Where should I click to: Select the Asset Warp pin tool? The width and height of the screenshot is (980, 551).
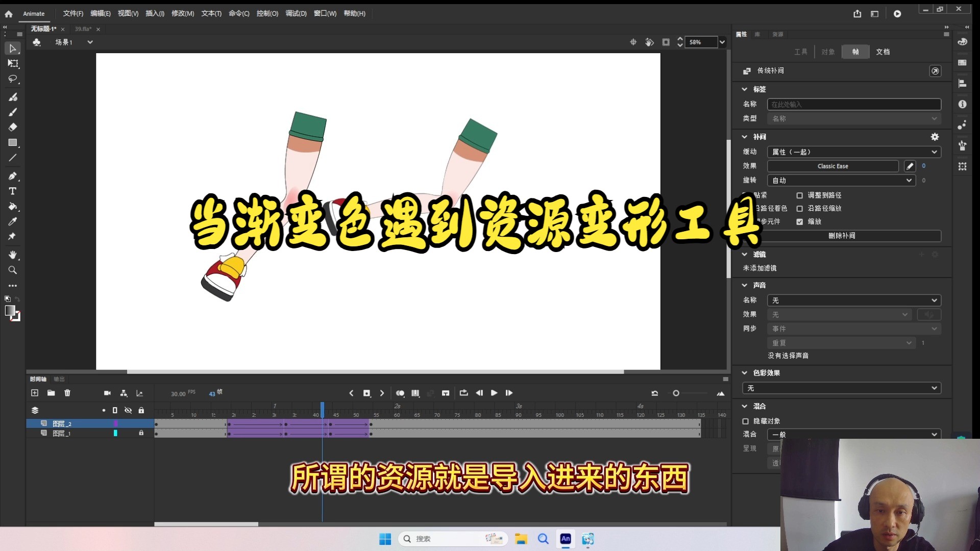pos(12,237)
